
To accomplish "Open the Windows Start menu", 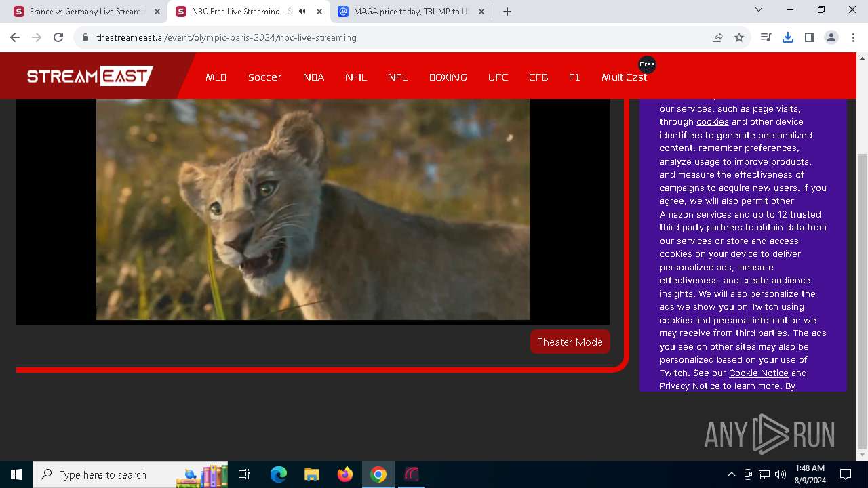I will 16,474.
